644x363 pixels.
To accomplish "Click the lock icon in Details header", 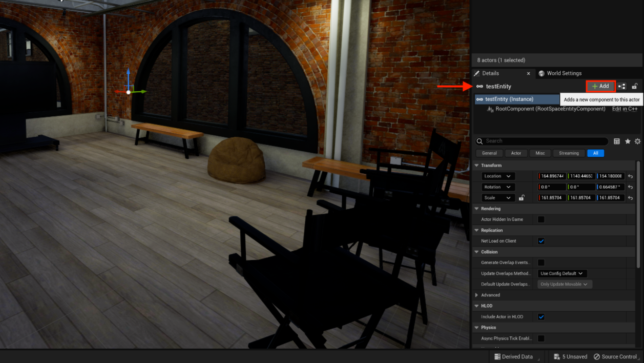I will 635,87.
